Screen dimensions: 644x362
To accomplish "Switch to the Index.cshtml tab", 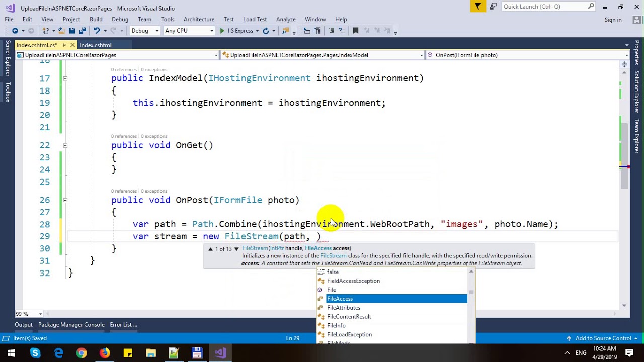I will point(96,45).
